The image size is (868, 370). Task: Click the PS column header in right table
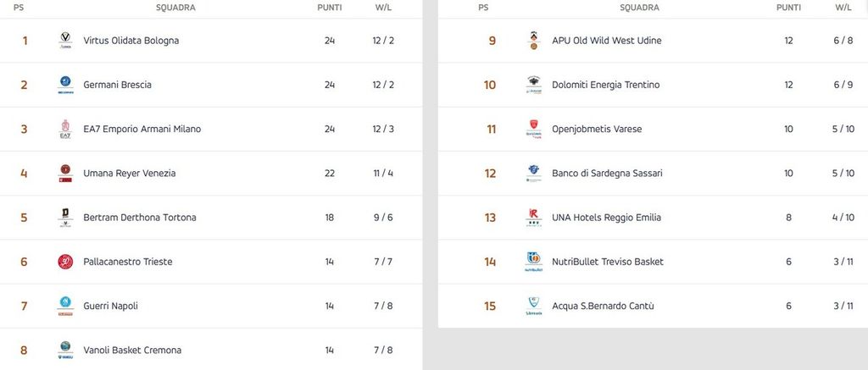(x=483, y=8)
